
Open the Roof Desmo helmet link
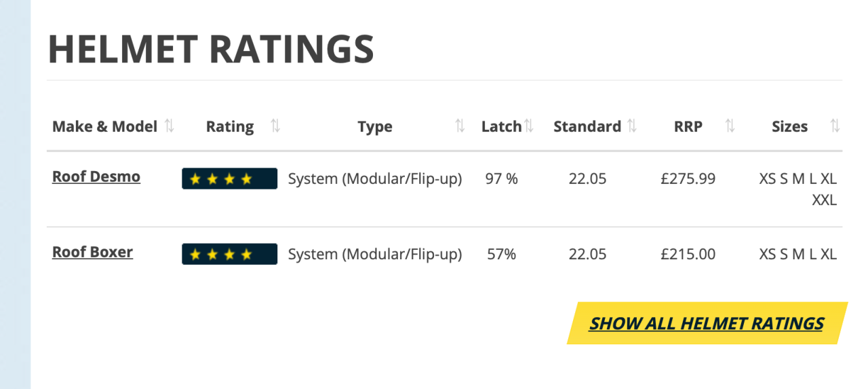pyautogui.click(x=96, y=177)
